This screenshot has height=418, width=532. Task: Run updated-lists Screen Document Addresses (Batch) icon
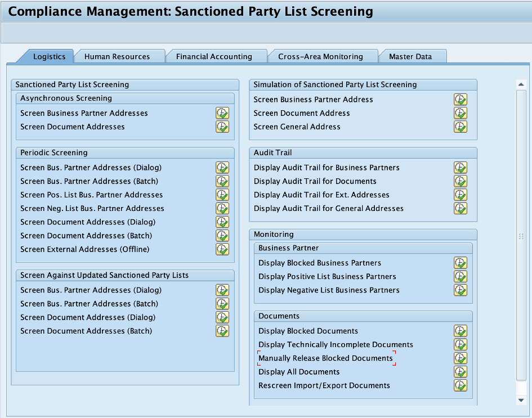tap(222, 331)
